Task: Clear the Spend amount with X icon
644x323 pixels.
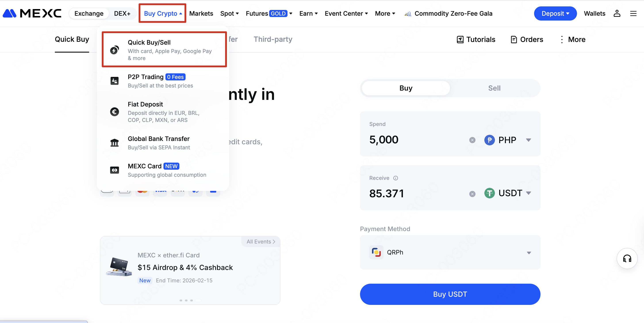Action: point(472,140)
